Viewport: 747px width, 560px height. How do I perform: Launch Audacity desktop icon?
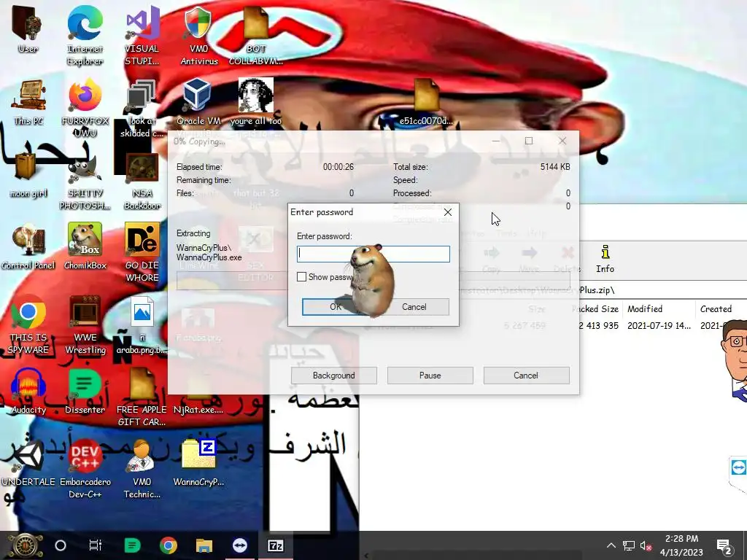pos(28,391)
